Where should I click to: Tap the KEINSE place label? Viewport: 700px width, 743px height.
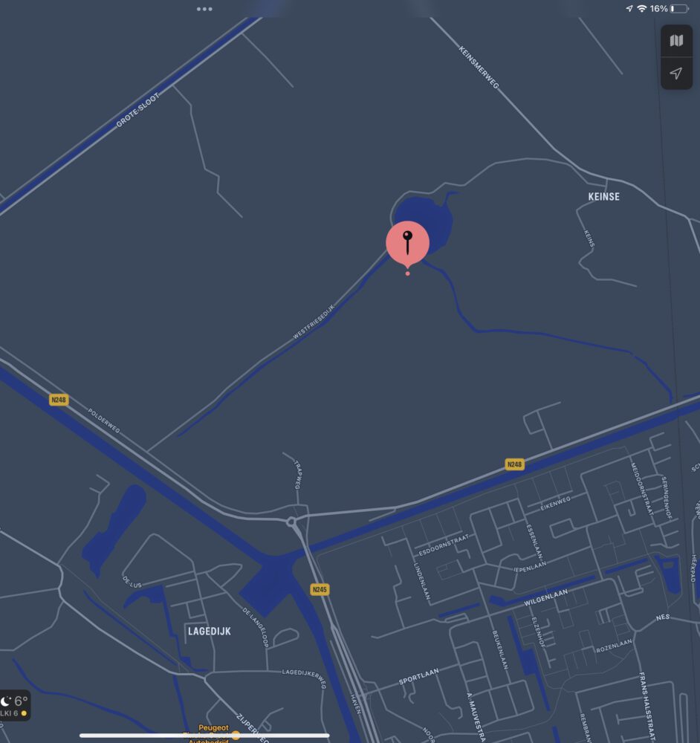[604, 197]
